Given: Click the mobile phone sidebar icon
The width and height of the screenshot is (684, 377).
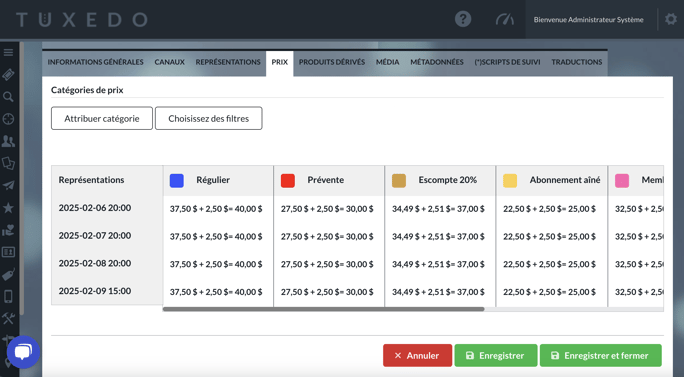Looking at the screenshot, I should click(8, 297).
